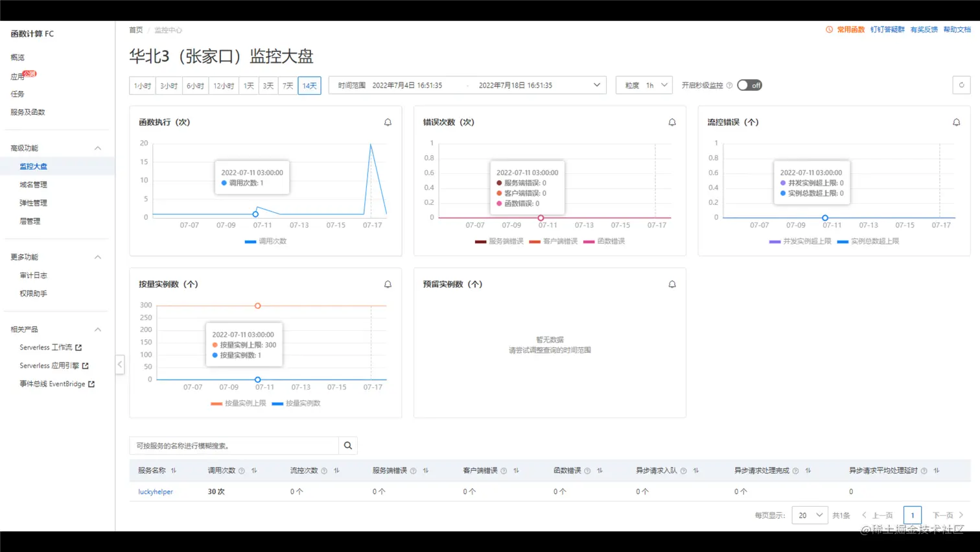Image resolution: width=980 pixels, height=552 pixels.
Task: Sort table by 异步请求平均处理延时 column
Action: pyautogui.click(x=936, y=471)
